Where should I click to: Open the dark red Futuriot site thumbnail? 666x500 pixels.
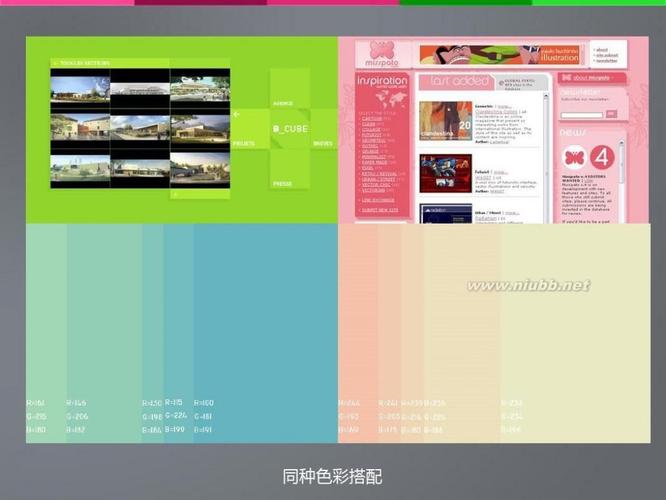click(x=446, y=173)
